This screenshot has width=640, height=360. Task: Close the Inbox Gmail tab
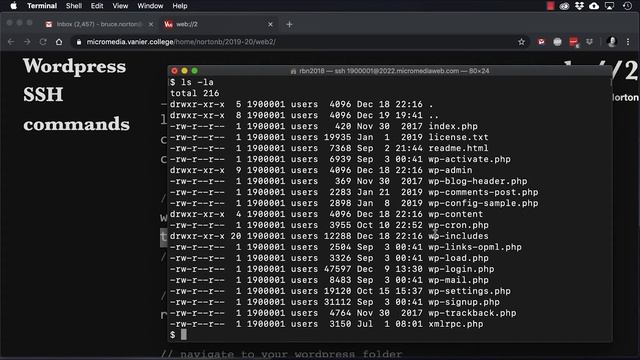tap(151, 24)
